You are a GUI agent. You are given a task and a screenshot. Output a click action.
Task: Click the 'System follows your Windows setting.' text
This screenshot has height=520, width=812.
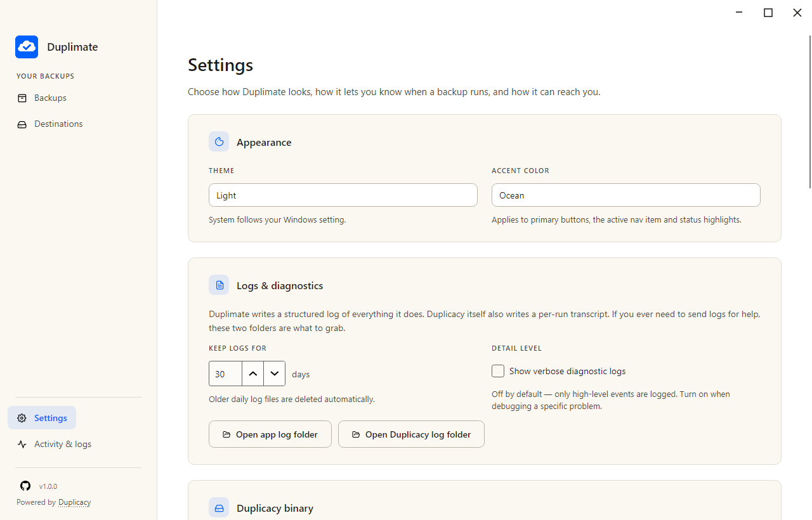[x=277, y=220]
